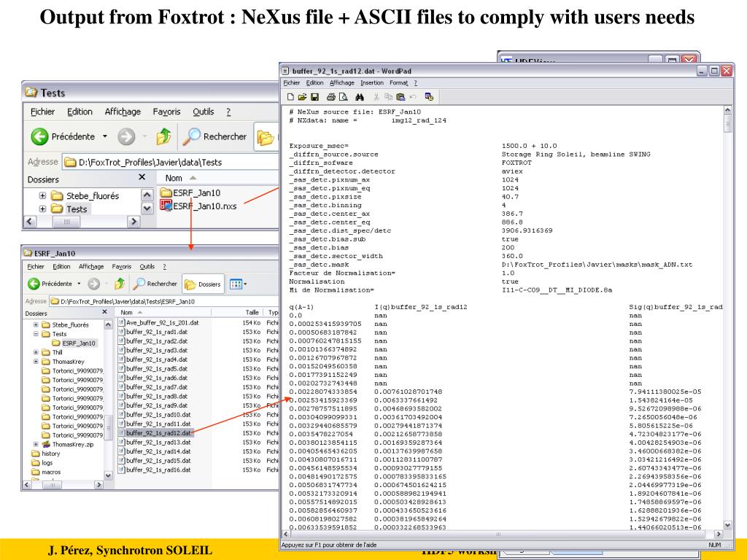Sort by Taille column header
Image resolution: width=747 pixels, height=560 pixels.
click(x=239, y=312)
